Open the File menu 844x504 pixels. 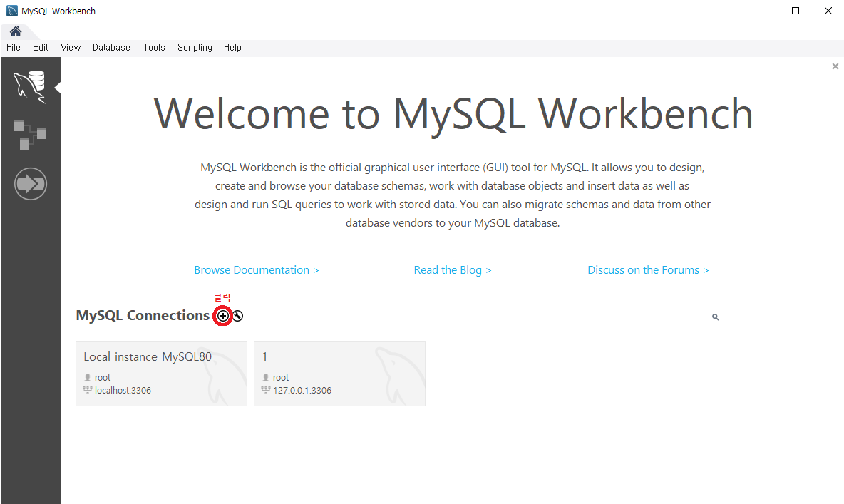coord(14,47)
